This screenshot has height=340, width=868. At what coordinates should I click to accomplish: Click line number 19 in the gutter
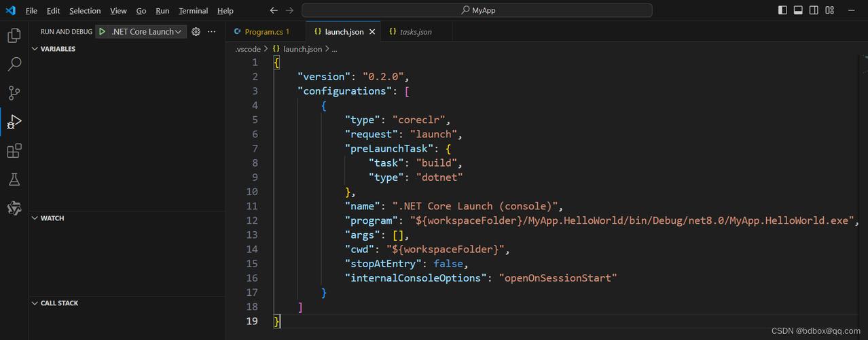pyautogui.click(x=252, y=320)
